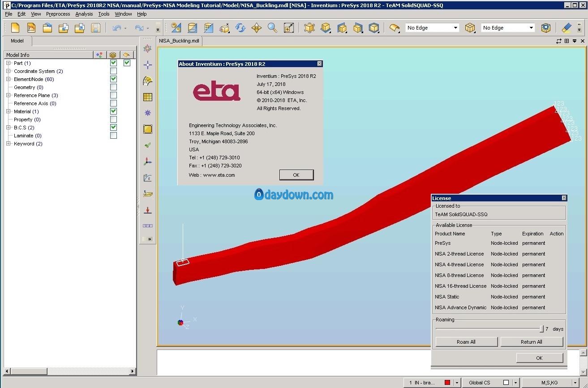Click the yellow square part icon

point(148,129)
